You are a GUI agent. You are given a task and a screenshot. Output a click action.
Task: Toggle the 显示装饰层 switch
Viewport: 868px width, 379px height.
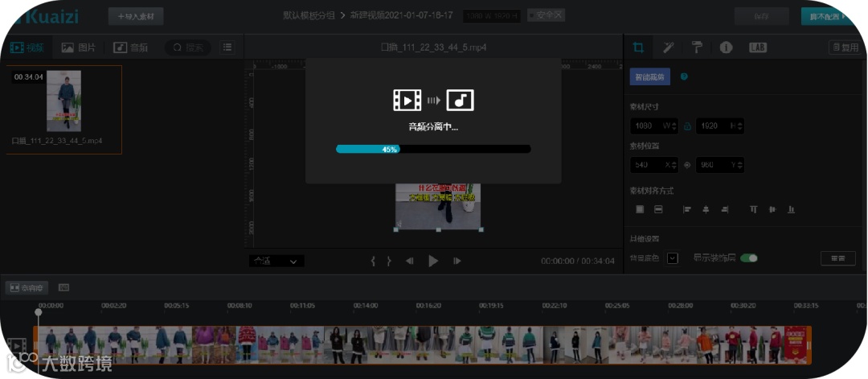749,258
